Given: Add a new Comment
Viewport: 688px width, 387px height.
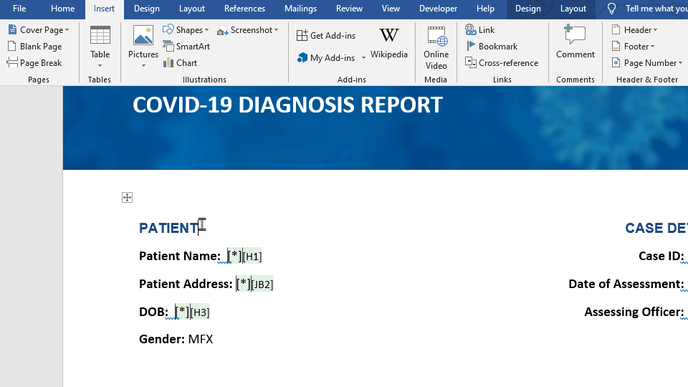Looking at the screenshot, I should pyautogui.click(x=575, y=42).
